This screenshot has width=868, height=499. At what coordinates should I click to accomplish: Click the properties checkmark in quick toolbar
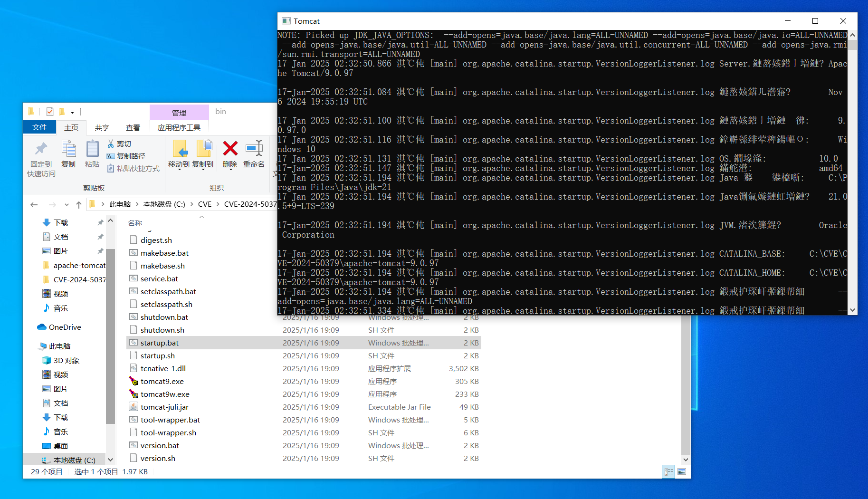click(50, 112)
